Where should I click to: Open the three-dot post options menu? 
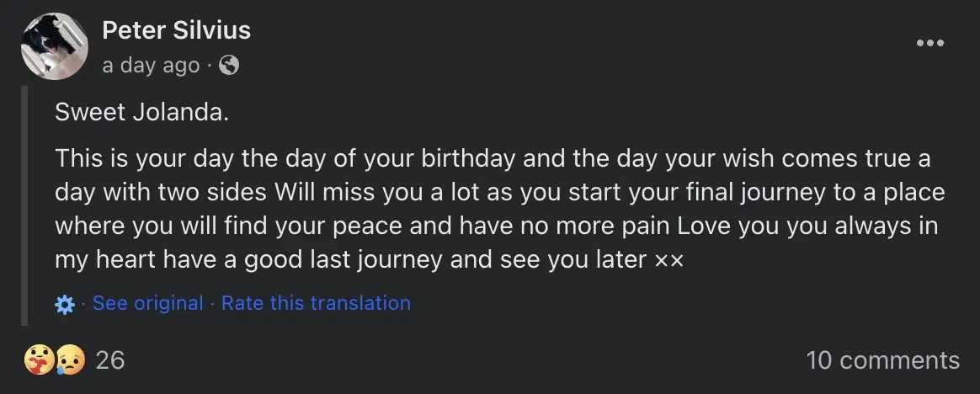click(930, 44)
